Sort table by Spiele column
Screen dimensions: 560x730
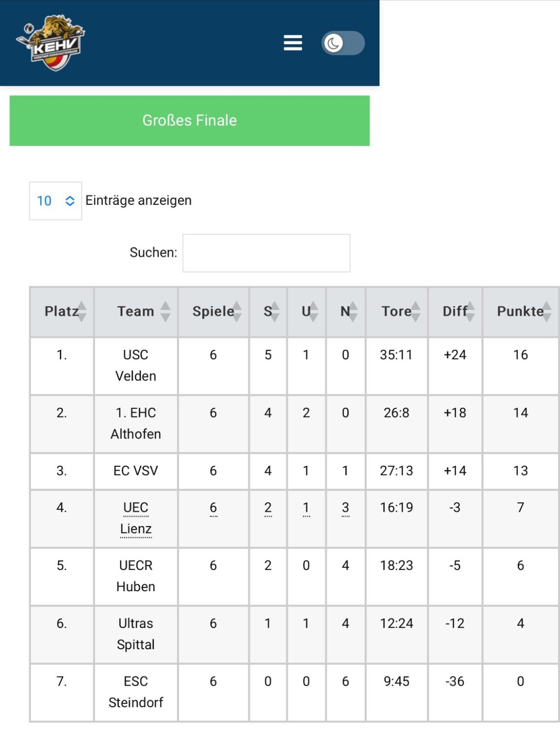214,311
